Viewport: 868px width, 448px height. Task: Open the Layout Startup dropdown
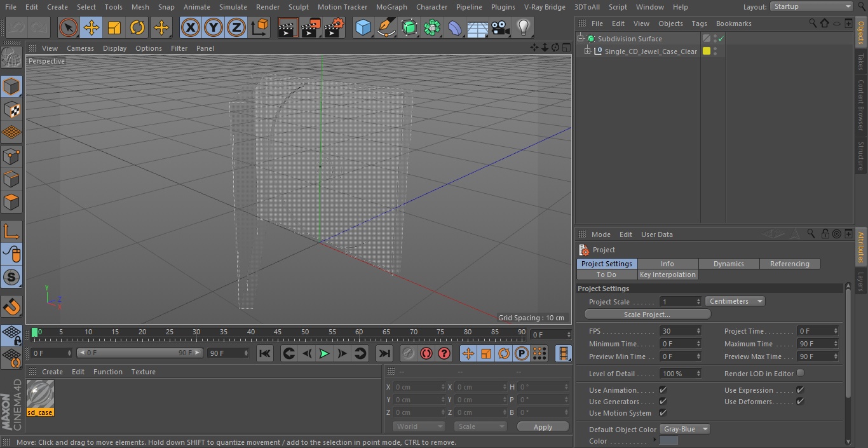point(811,6)
